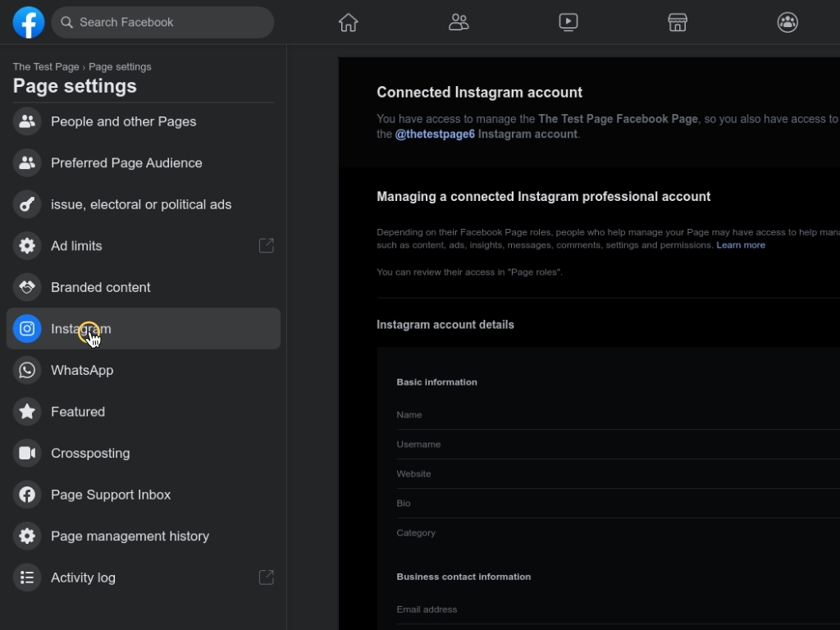This screenshot has height=630, width=840.
Task: Open the @thetestpage6 Instagram account link
Action: pyautogui.click(x=435, y=134)
